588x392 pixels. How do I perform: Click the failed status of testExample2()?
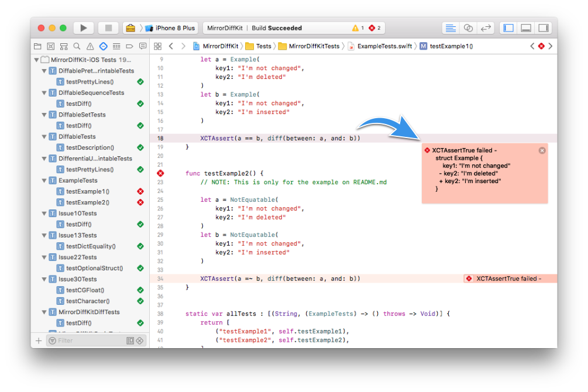click(140, 202)
